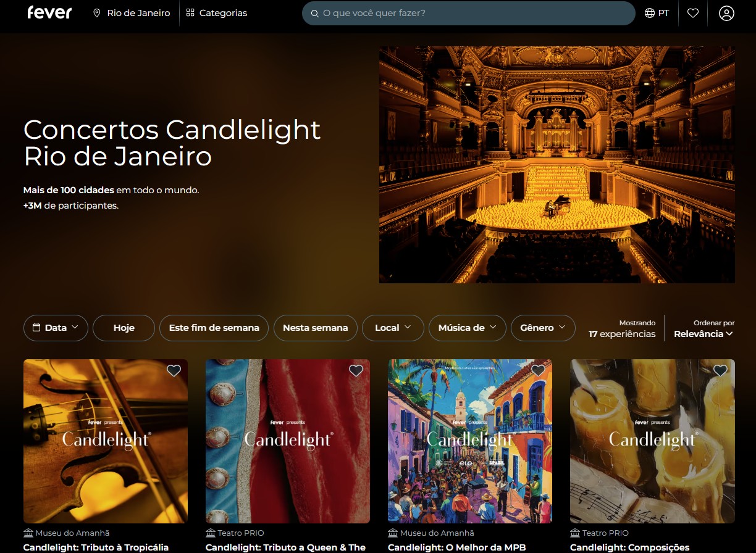This screenshot has height=553, width=756.
Task: Open favorites via the header heart icon
Action: (693, 13)
